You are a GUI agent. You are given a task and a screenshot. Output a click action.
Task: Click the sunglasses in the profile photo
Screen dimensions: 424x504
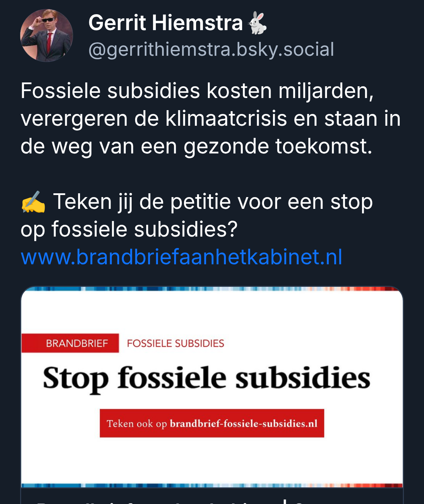pos(48,20)
